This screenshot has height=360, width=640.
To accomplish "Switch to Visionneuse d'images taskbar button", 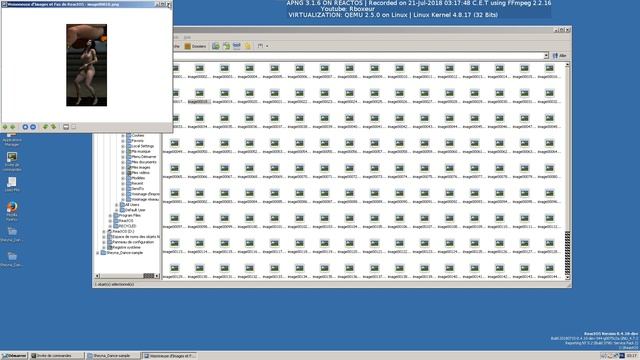I will [169, 356].
